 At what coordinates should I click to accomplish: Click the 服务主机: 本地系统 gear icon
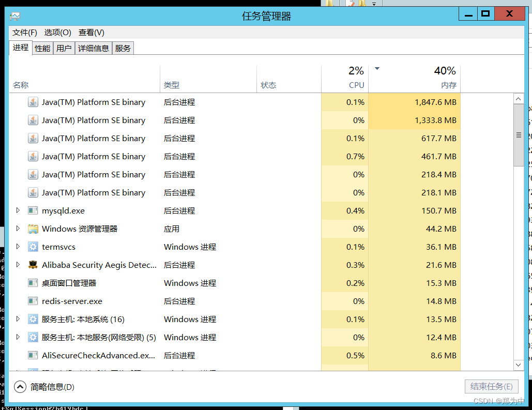33,319
